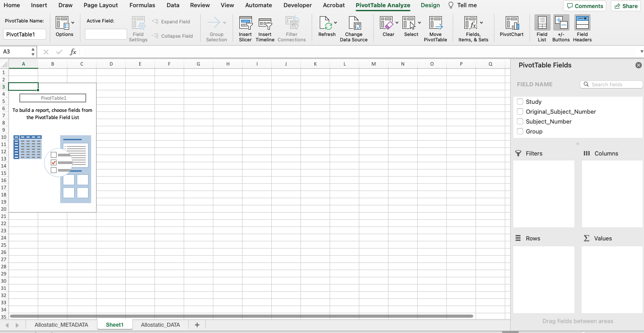Tick the Group field checkbox

(520, 131)
